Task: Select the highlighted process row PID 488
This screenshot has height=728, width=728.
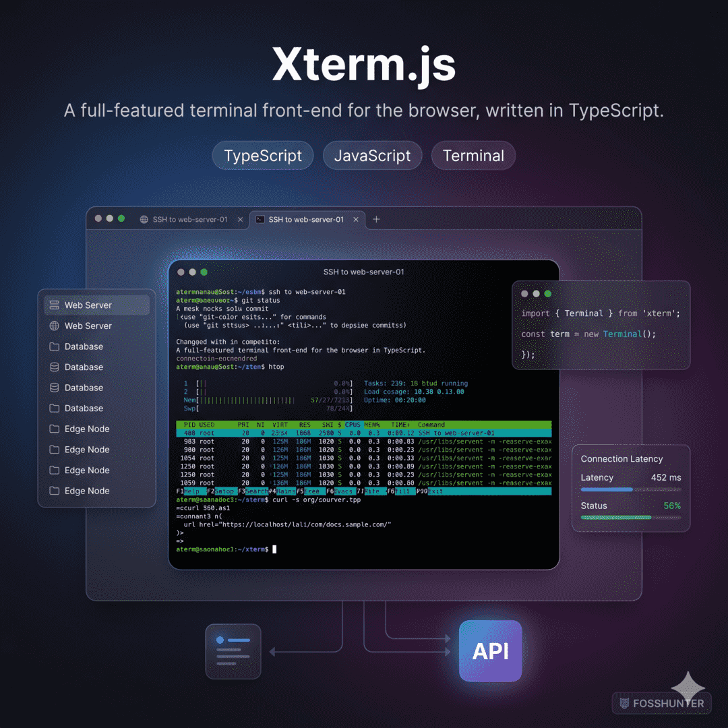Action: point(363,433)
